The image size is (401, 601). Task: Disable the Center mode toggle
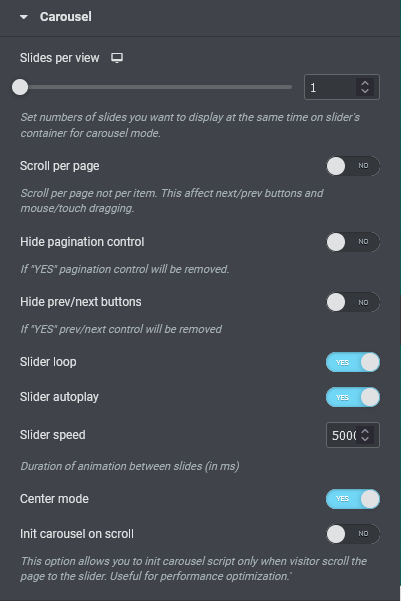(x=353, y=499)
